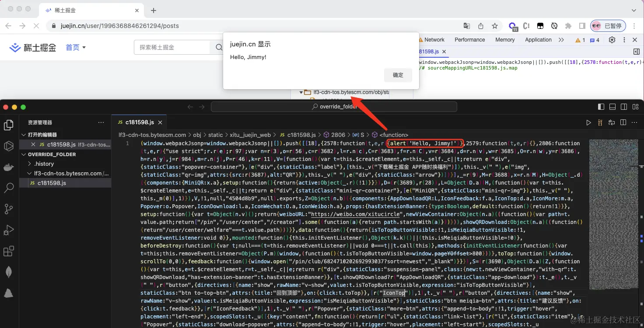Open the Explorer view in VS Code activity bar
Viewport: 644px width, 328px height.
point(9,126)
